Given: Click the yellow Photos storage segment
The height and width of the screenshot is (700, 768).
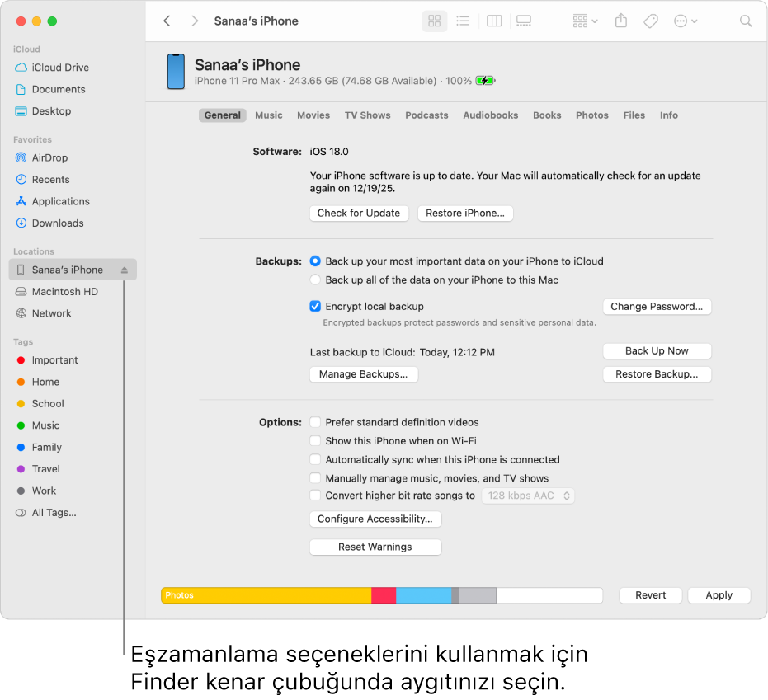Looking at the screenshot, I should [x=266, y=595].
